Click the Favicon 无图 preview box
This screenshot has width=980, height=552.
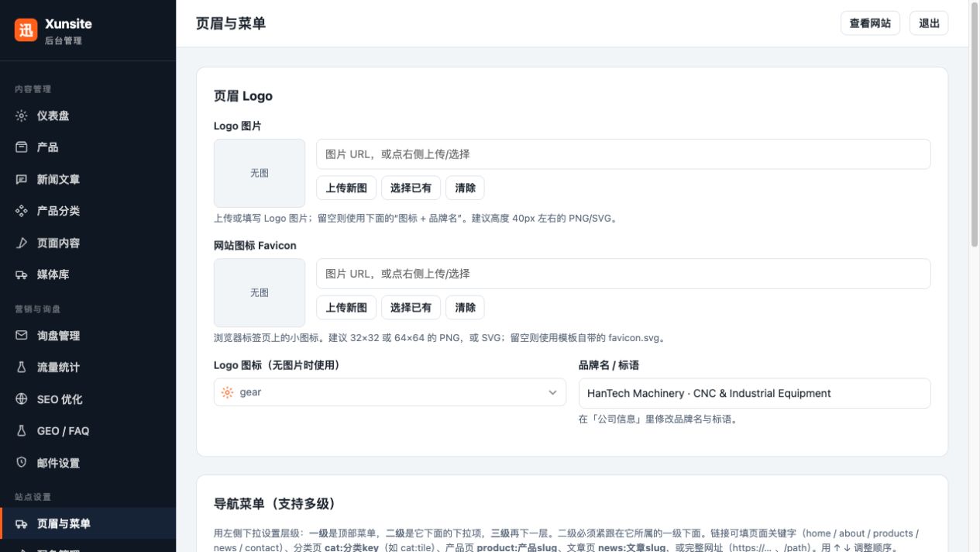point(260,292)
